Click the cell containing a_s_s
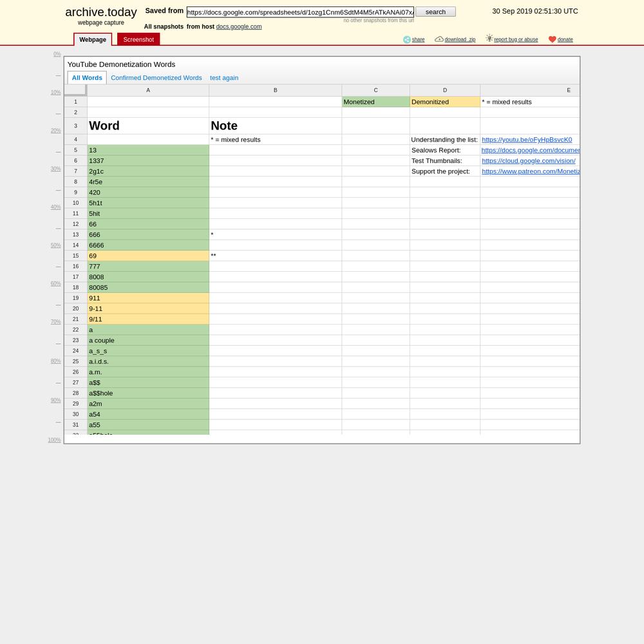This screenshot has height=644, width=644. pyautogui.click(x=148, y=351)
